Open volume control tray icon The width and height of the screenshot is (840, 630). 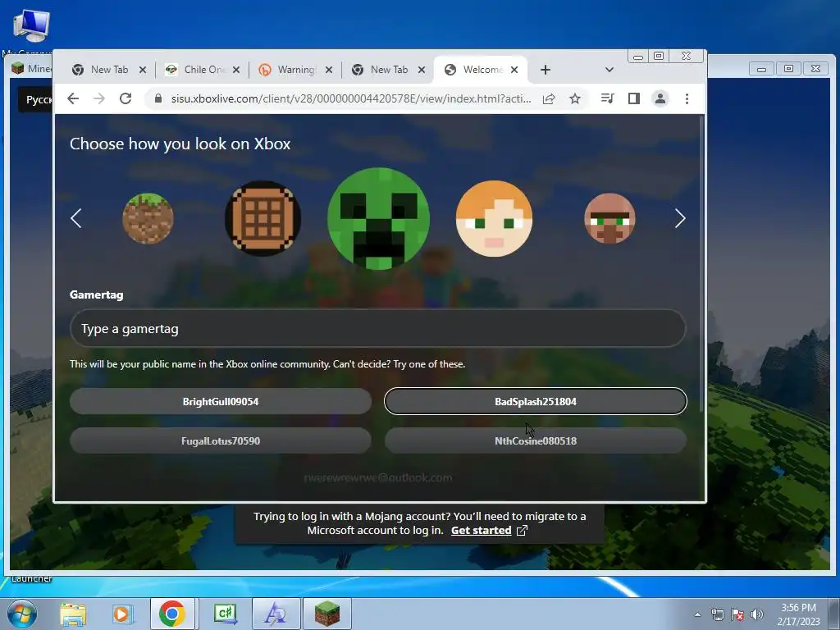point(757,614)
